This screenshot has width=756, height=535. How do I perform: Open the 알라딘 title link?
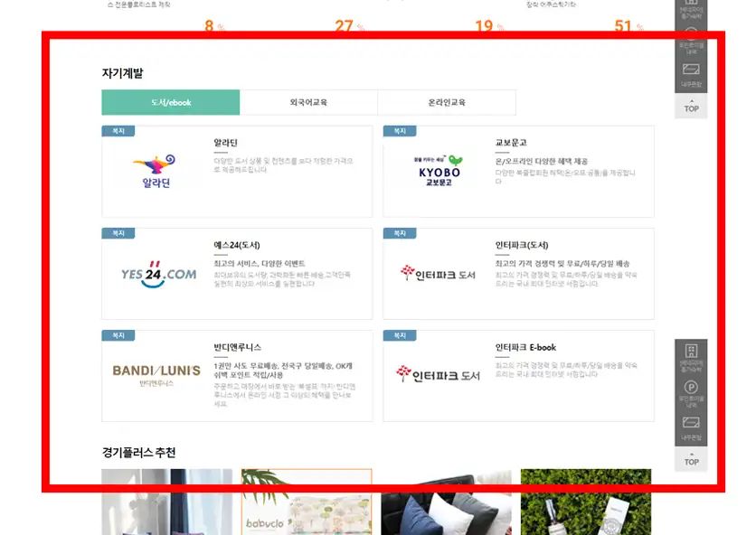pos(226,143)
